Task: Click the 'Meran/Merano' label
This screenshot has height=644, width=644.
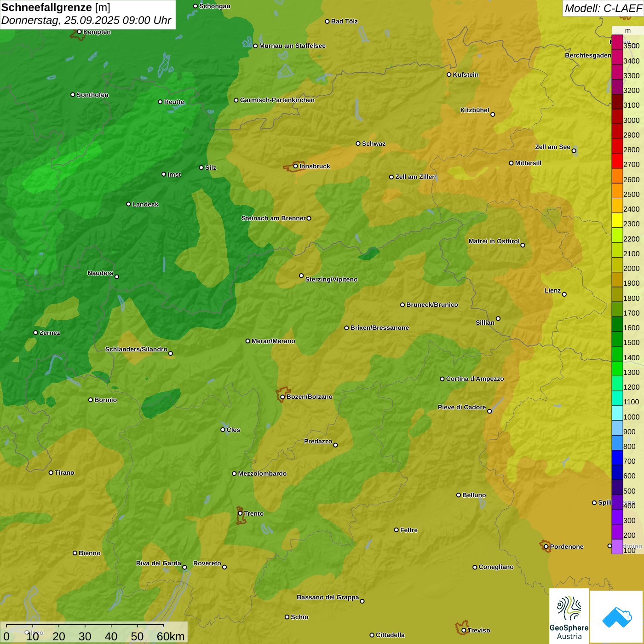Action: coord(273,341)
